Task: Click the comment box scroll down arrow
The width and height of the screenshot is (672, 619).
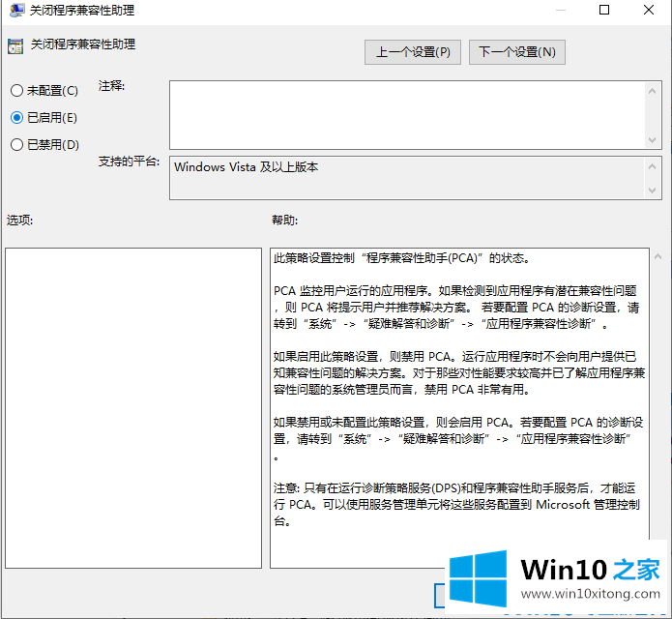Action: point(653,140)
